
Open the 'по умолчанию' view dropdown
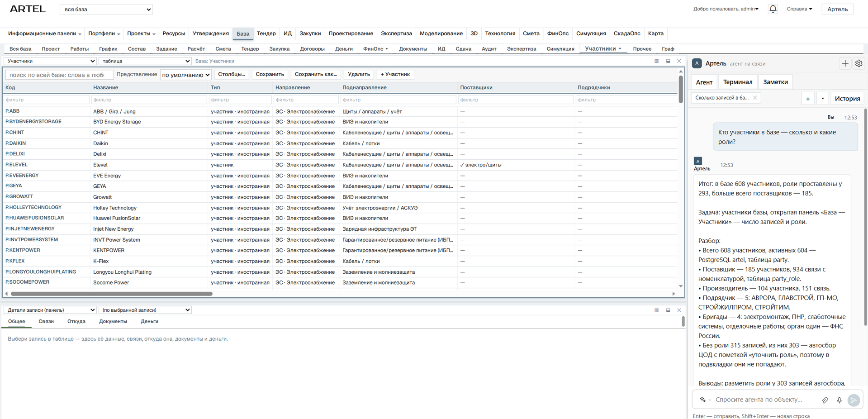pos(186,75)
